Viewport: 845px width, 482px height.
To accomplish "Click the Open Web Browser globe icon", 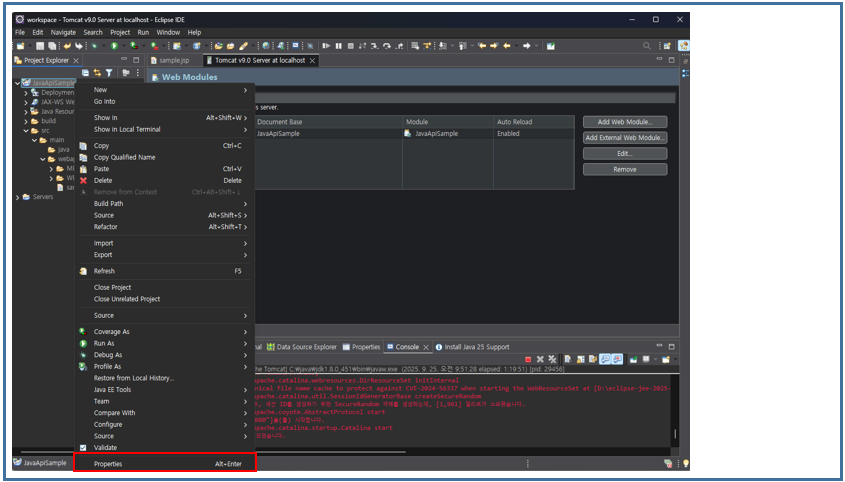I will (x=266, y=46).
